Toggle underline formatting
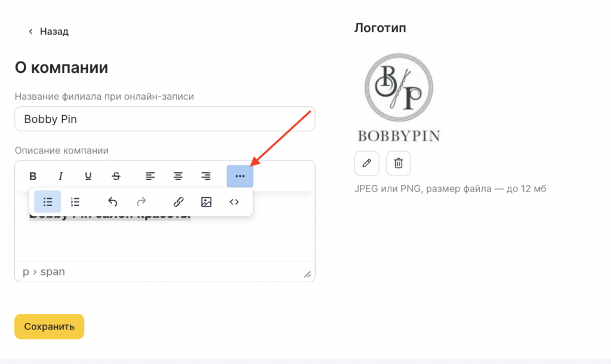 click(x=88, y=176)
